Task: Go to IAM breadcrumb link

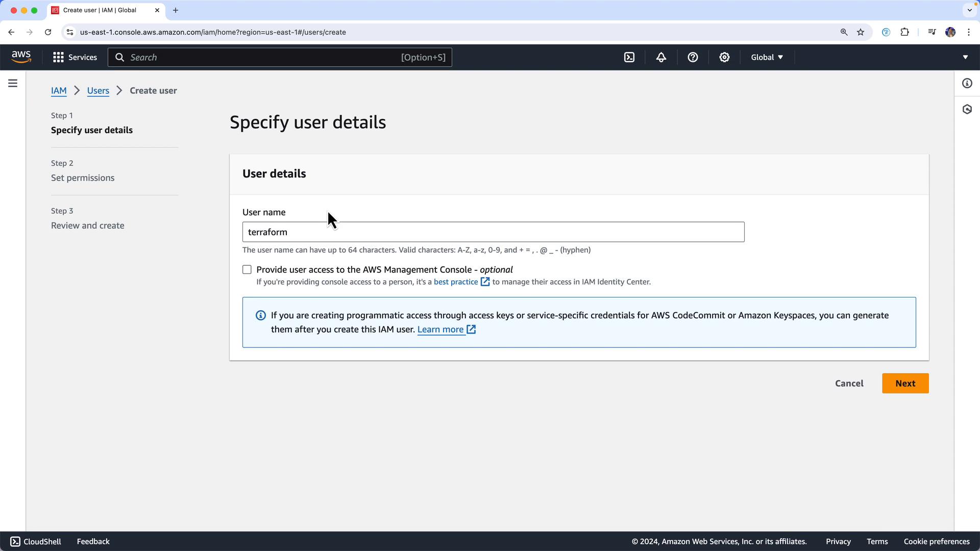Action: (x=59, y=90)
